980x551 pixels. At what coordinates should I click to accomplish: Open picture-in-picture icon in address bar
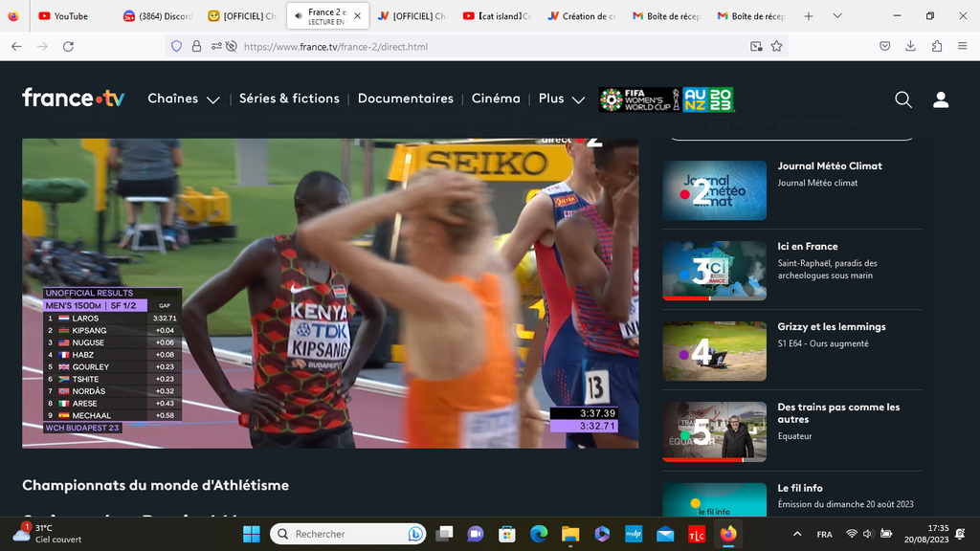[x=756, y=46]
